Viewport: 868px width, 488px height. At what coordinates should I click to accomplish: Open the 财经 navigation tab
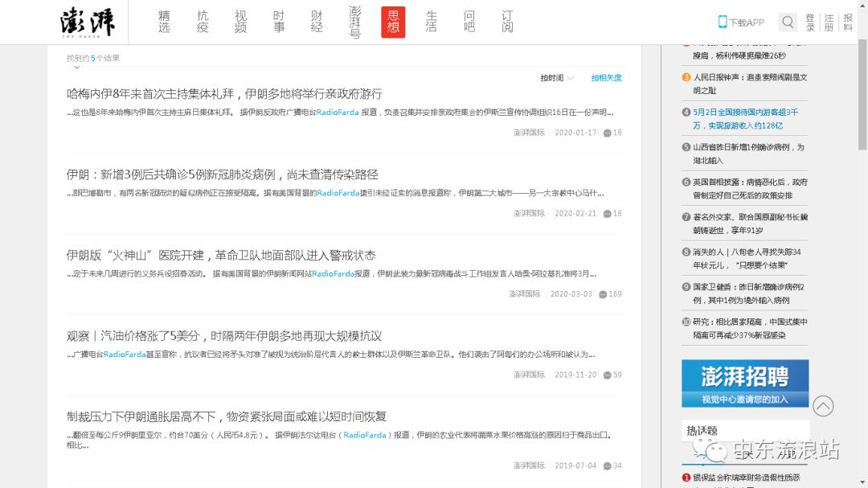coord(317,22)
